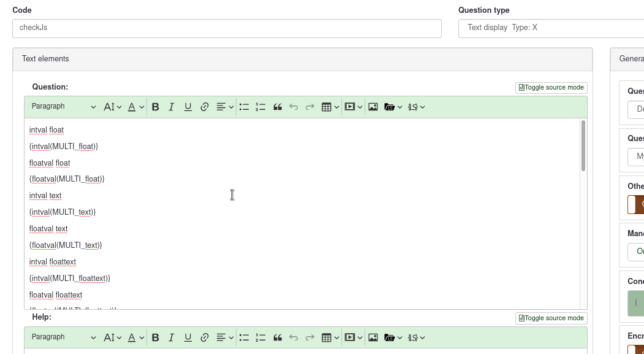644x354 pixels.
Task: Click the text 'floatval floattext' line
Action: click(x=56, y=294)
